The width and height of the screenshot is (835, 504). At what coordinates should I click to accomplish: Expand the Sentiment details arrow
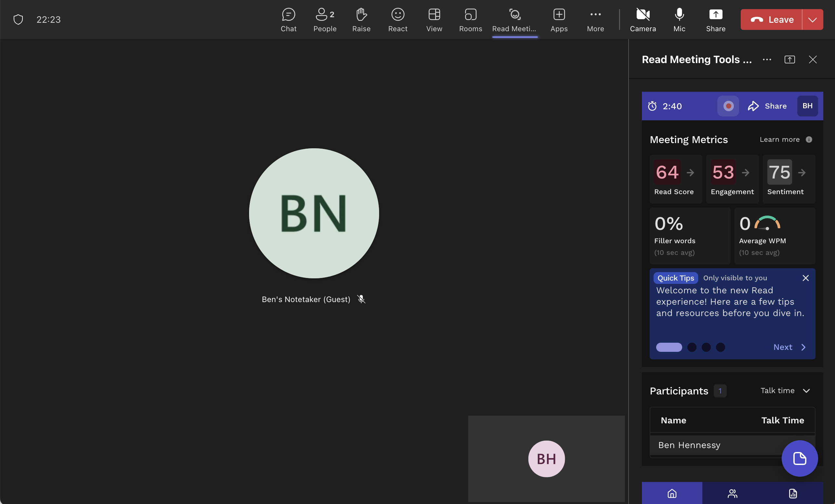click(802, 173)
